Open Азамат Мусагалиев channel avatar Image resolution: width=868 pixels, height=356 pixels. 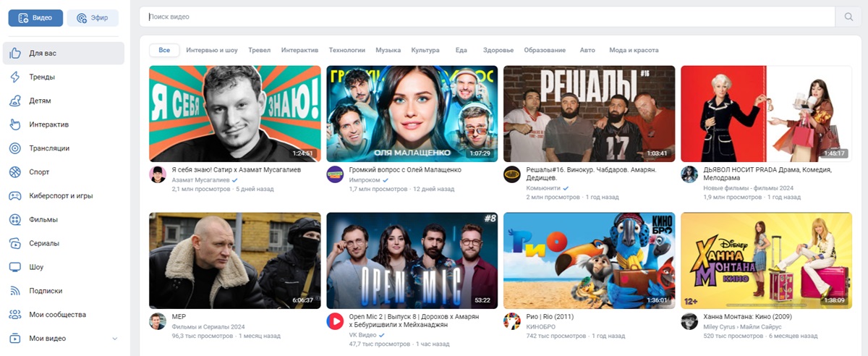(x=158, y=174)
